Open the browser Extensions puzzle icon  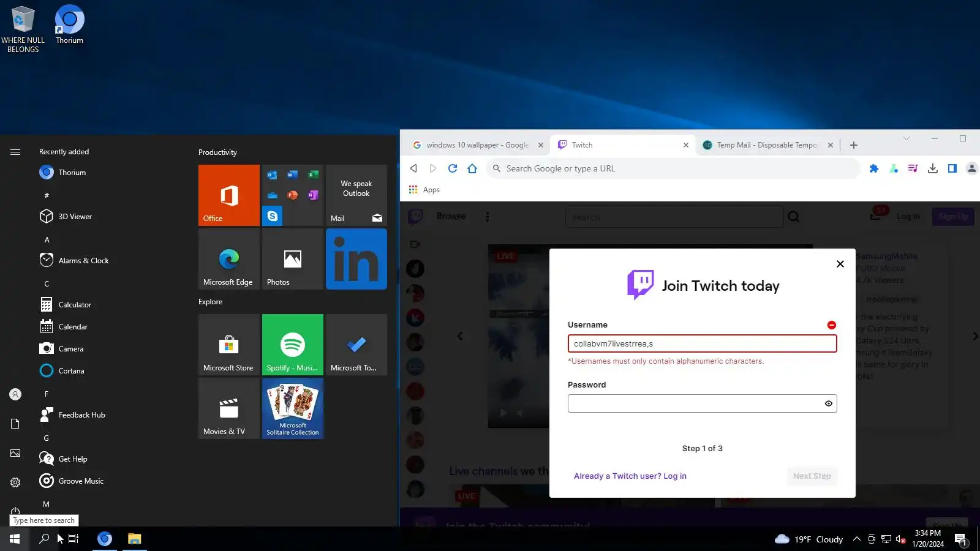click(874, 168)
